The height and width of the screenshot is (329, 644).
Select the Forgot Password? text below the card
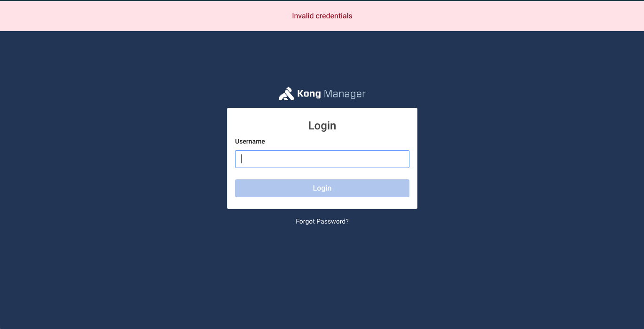pyautogui.click(x=322, y=221)
